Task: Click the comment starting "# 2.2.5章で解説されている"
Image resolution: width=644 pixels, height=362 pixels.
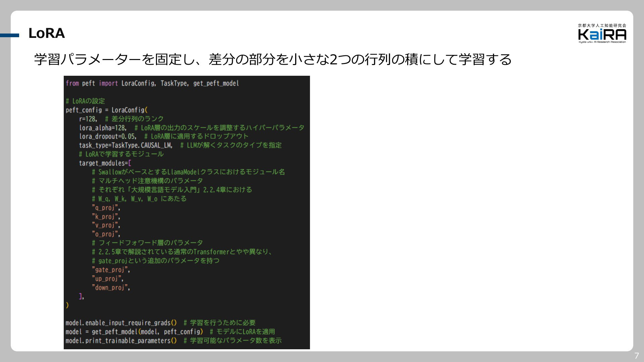Action: point(182,252)
